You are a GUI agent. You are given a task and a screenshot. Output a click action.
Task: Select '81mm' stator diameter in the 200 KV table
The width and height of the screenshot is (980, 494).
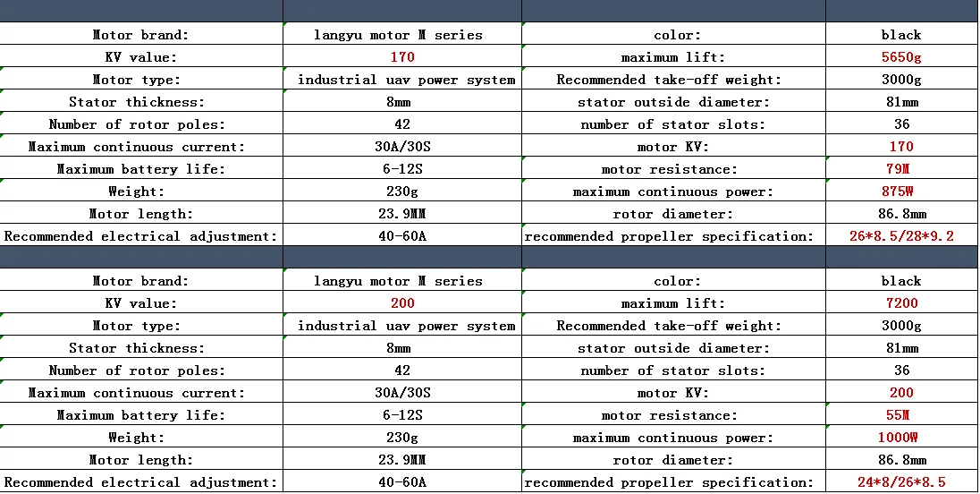point(902,348)
